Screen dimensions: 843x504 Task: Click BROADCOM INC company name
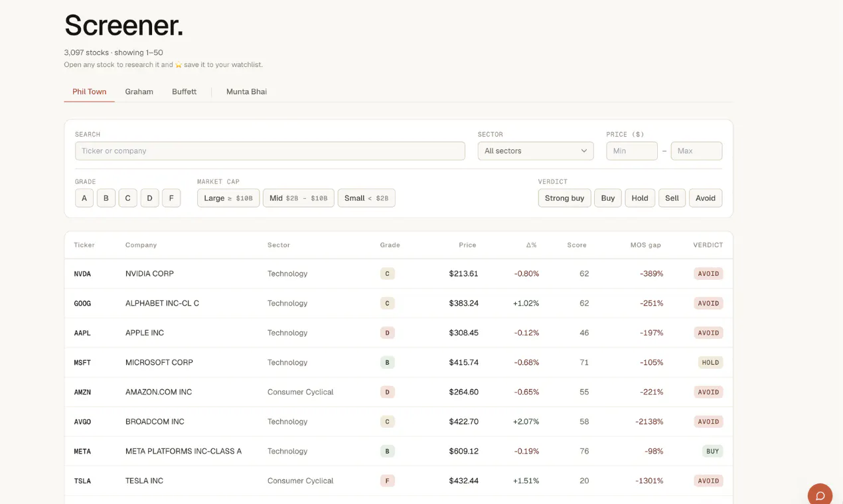point(155,421)
